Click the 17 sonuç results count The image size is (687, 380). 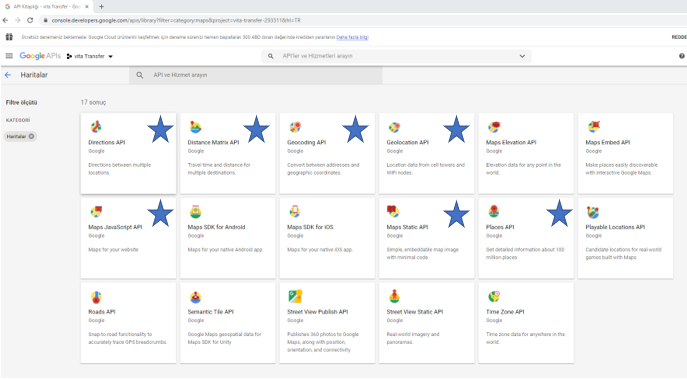pos(93,103)
